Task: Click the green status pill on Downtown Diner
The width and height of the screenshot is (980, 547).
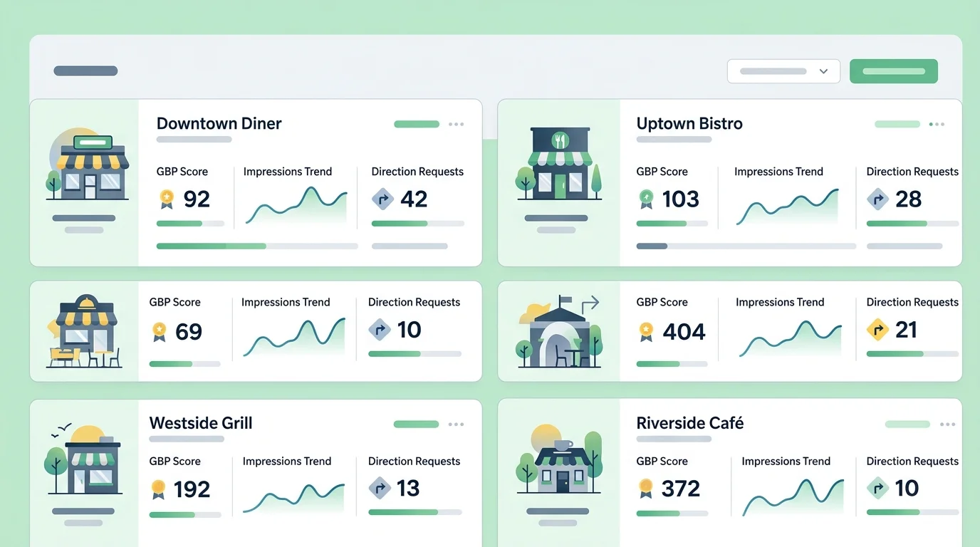Action: [417, 124]
